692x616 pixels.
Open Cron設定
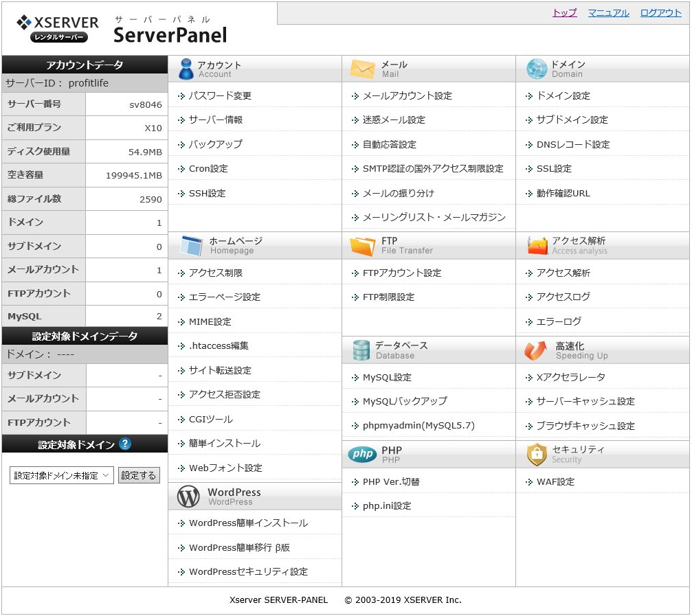point(208,168)
